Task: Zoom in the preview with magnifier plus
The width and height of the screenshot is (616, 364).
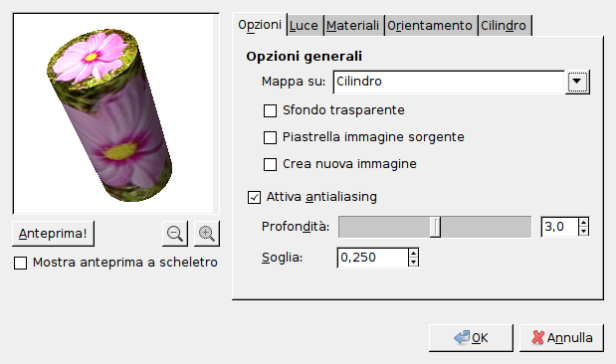Action: tap(207, 234)
